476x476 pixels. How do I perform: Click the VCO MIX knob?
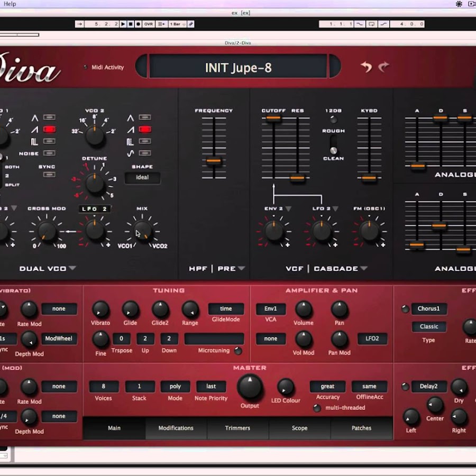click(x=142, y=231)
